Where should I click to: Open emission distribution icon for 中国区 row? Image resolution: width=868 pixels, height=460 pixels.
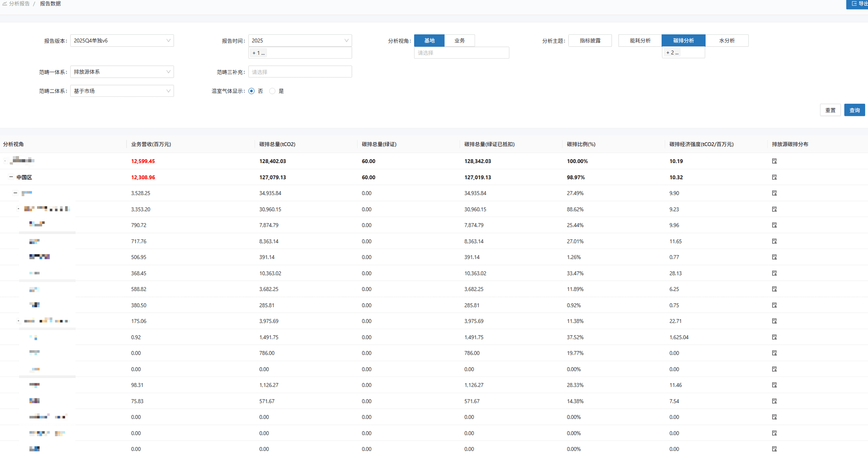[774, 177]
